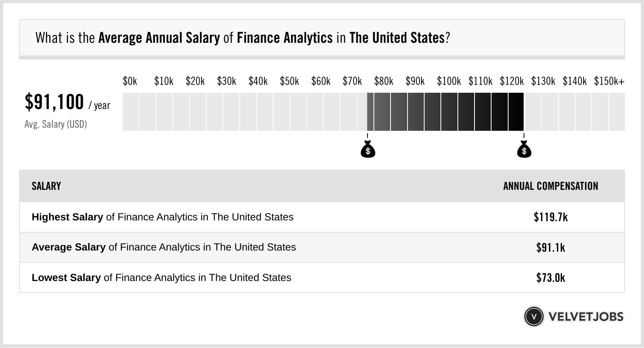Click the $100k scale label
The height and width of the screenshot is (348, 644).
point(449,81)
